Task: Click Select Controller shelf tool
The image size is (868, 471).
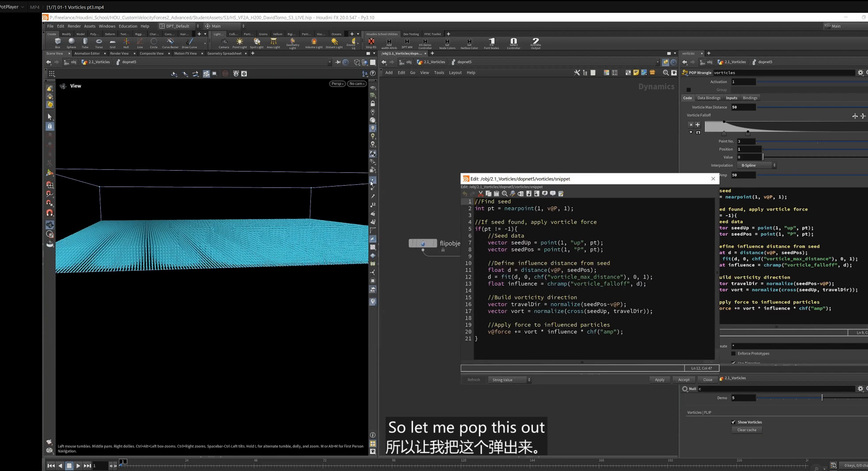Action: 514,44
